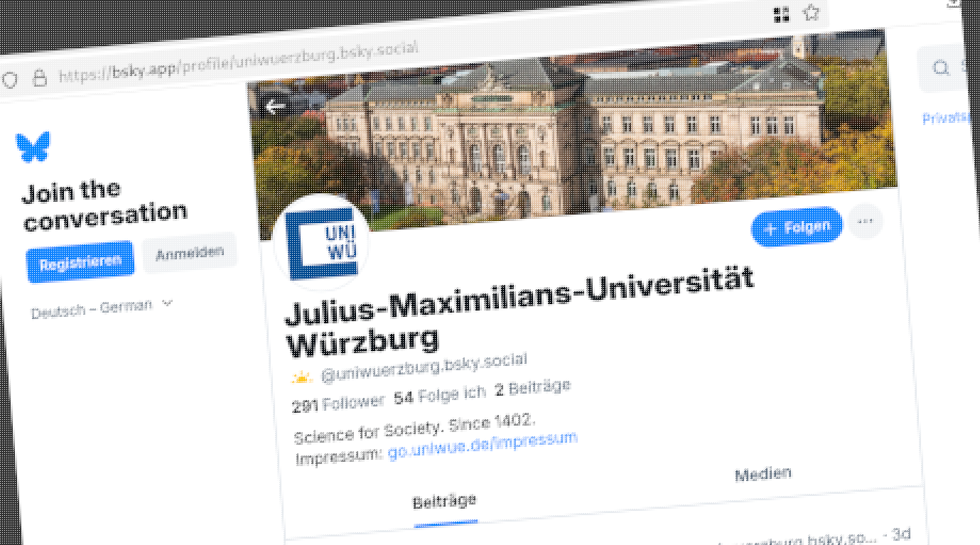Open the go.uniwue.de/impressum link
The width and height of the screenshot is (980, 545).
483,445
